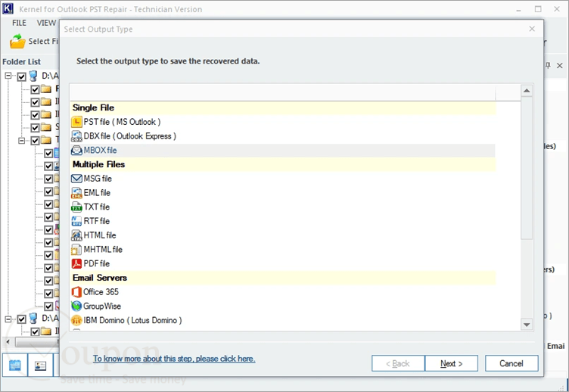The image size is (569, 392).
Task: Toggle checkbox of last folder under lower D:\A
Action: point(35,331)
